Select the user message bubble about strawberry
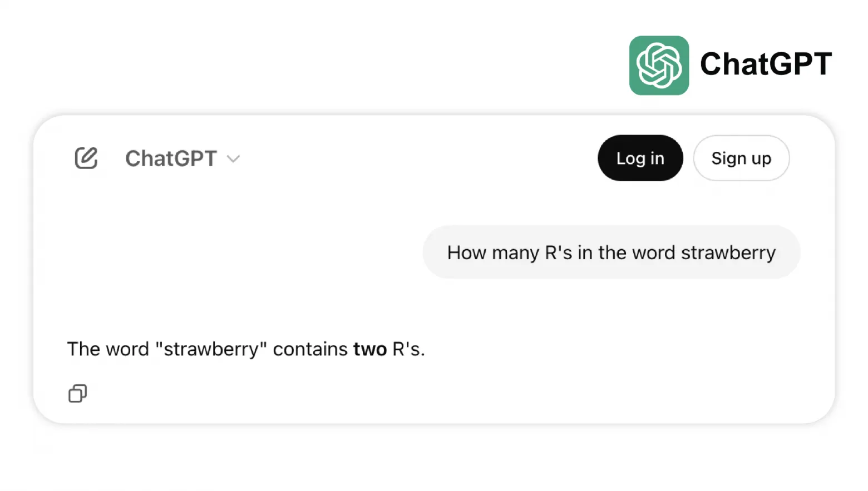The image size is (868, 491). tap(611, 252)
